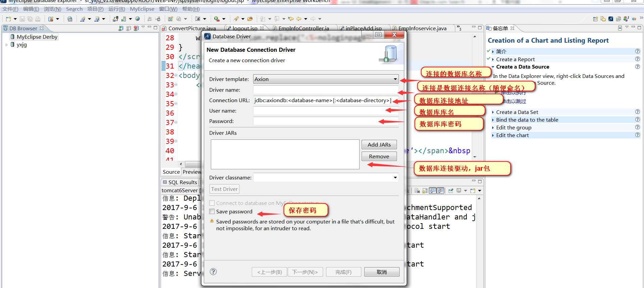Click the 完成(F) button
The width and height of the screenshot is (644, 288).
click(343, 272)
